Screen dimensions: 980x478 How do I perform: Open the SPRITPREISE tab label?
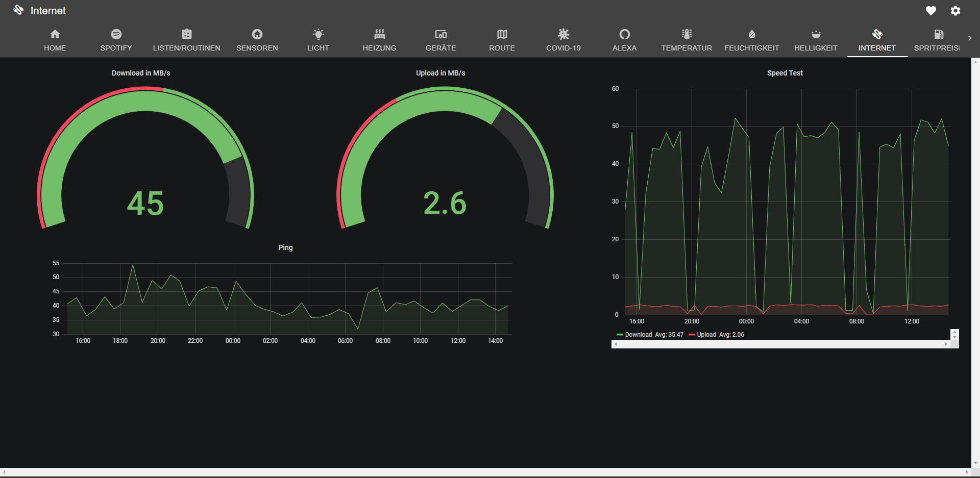tap(937, 48)
